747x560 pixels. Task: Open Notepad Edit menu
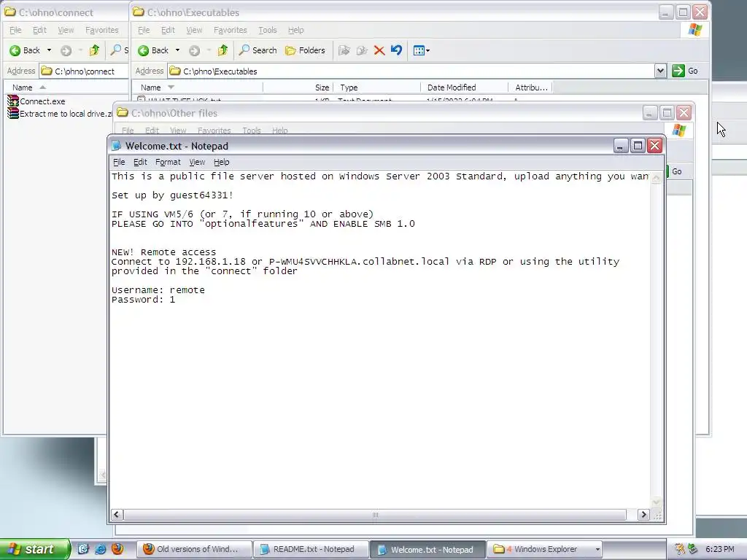pos(140,162)
